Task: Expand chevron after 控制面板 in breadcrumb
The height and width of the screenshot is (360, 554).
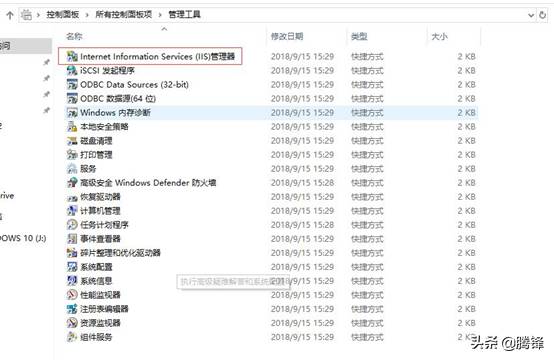Action: click(x=87, y=15)
